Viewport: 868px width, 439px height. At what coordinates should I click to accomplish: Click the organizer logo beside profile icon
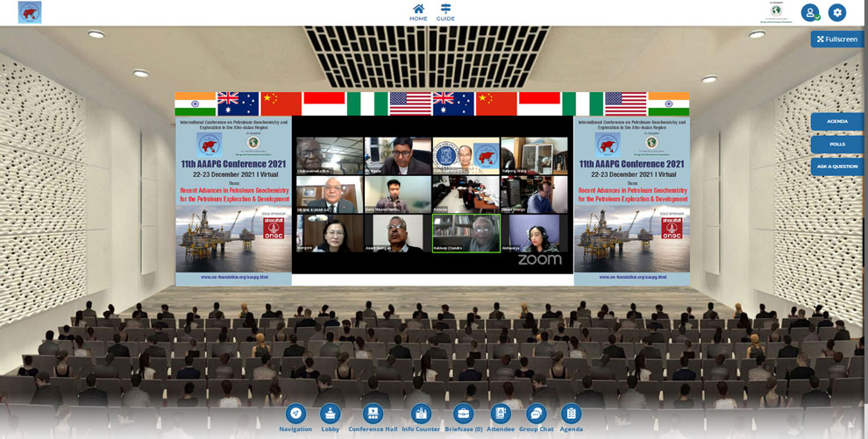776,12
